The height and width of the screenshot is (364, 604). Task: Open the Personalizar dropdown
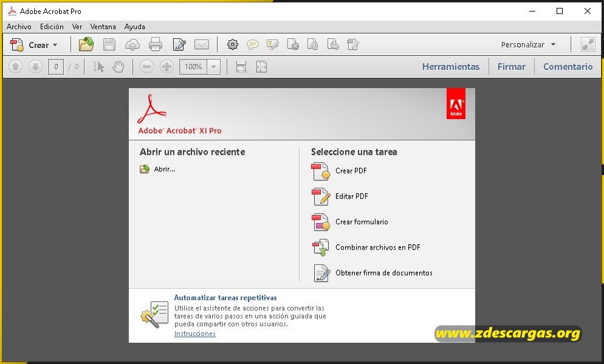tap(528, 45)
